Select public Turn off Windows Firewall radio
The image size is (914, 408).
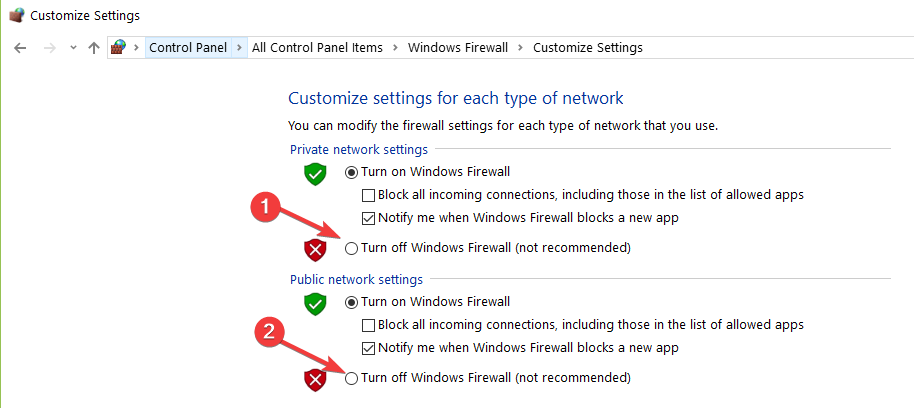coord(351,378)
